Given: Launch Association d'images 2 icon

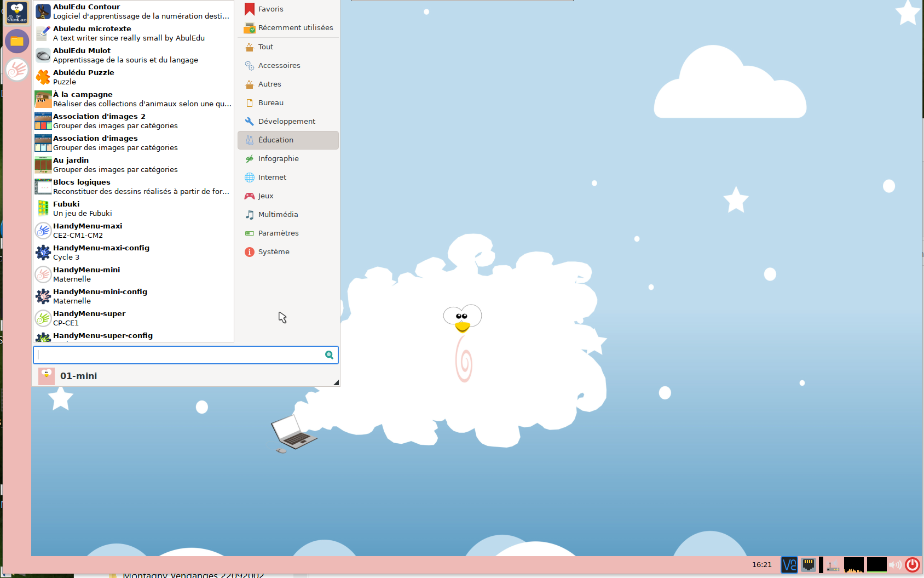Looking at the screenshot, I should coord(43,121).
